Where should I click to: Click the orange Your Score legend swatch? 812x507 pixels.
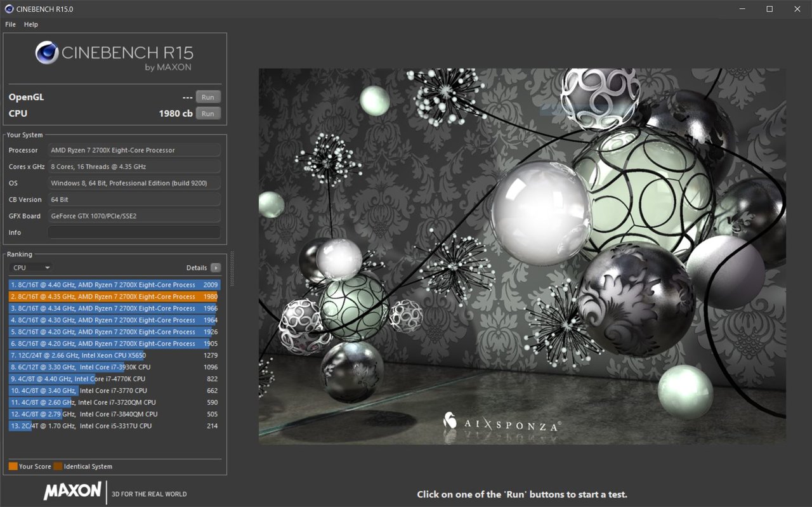point(13,466)
